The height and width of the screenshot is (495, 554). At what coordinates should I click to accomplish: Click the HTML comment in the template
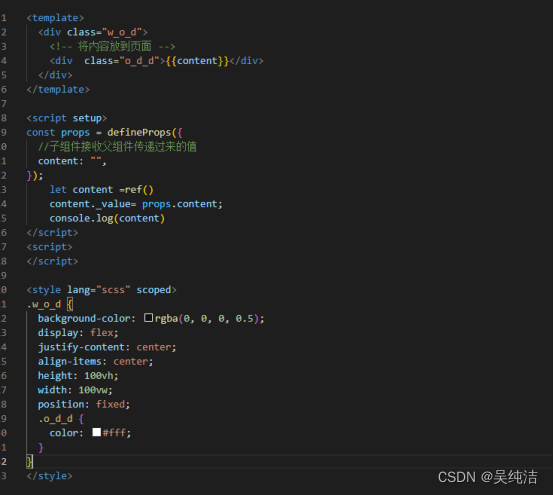[x=112, y=46]
